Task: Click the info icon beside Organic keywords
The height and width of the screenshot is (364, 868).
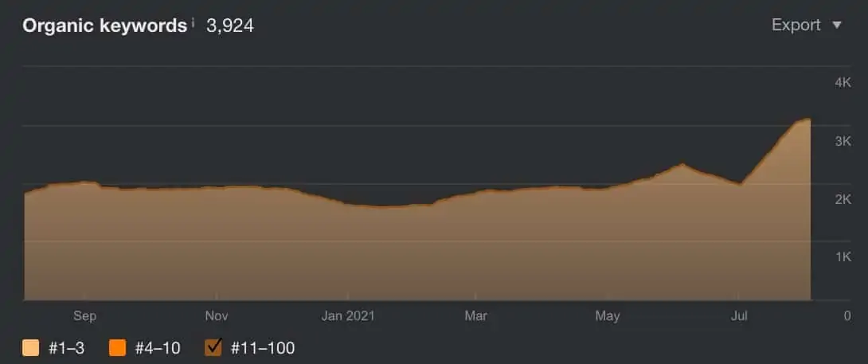Action: (x=193, y=22)
